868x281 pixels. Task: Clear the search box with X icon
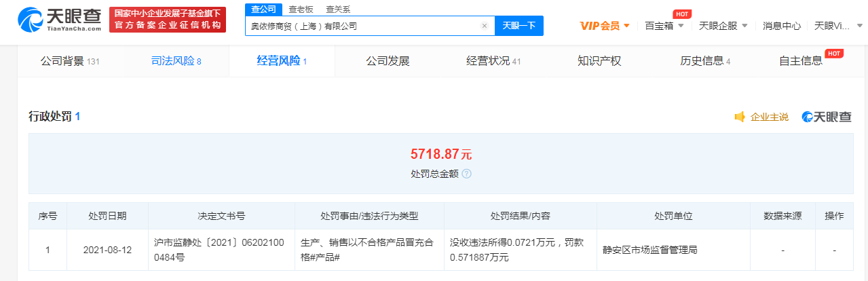coord(485,26)
